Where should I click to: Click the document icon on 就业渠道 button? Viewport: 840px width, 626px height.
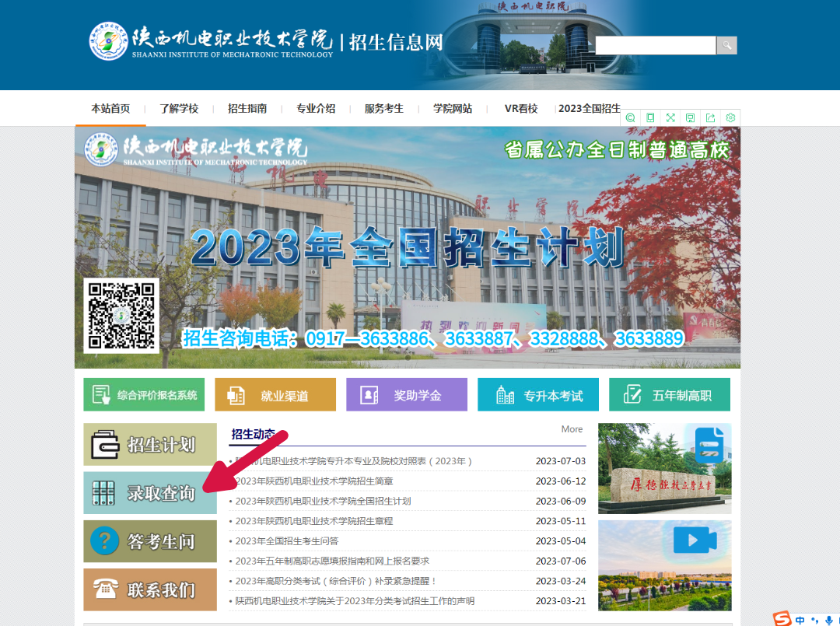[x=236, y=395]
